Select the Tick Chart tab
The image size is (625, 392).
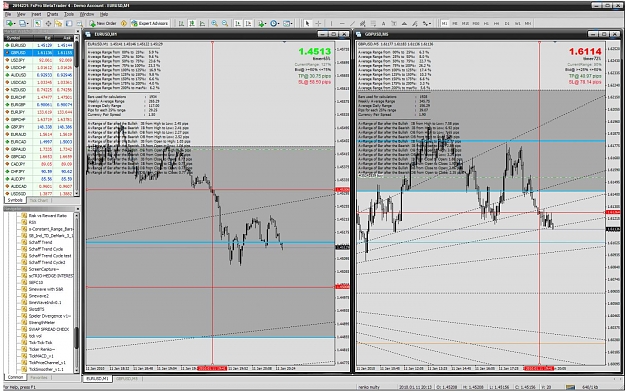(x=39, y=200)
